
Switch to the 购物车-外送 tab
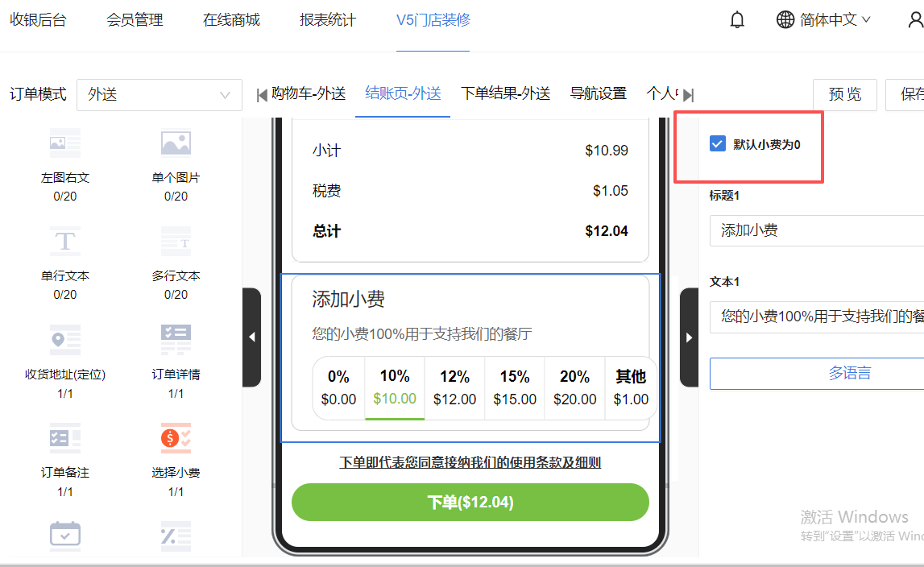click(309, 94)
